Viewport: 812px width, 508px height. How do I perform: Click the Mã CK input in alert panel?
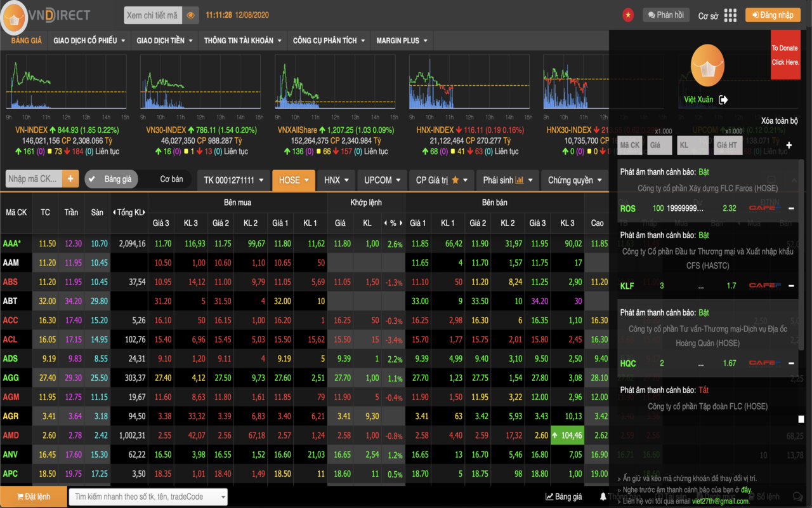[x=630, y=145]
